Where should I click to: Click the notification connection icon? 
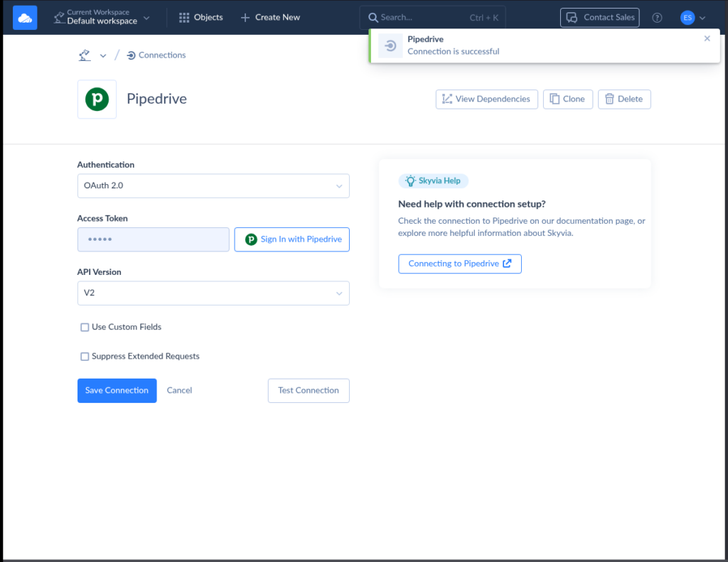pos(390,45)
